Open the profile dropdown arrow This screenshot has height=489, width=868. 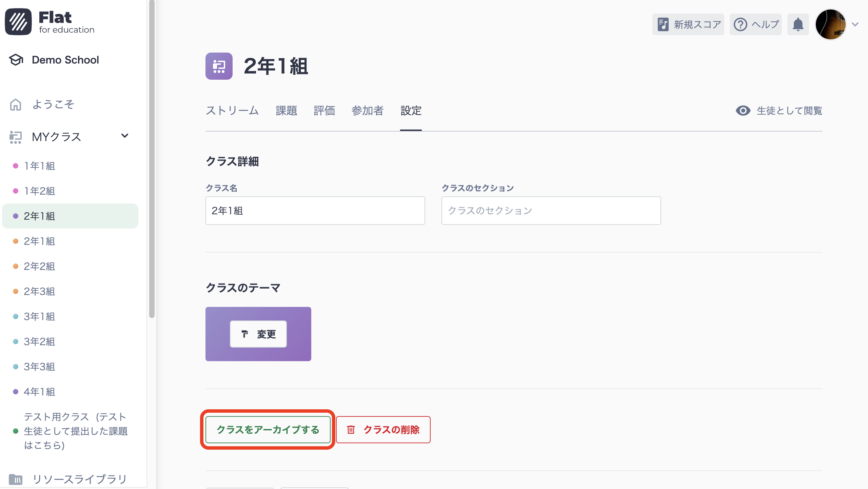[855, 24]
